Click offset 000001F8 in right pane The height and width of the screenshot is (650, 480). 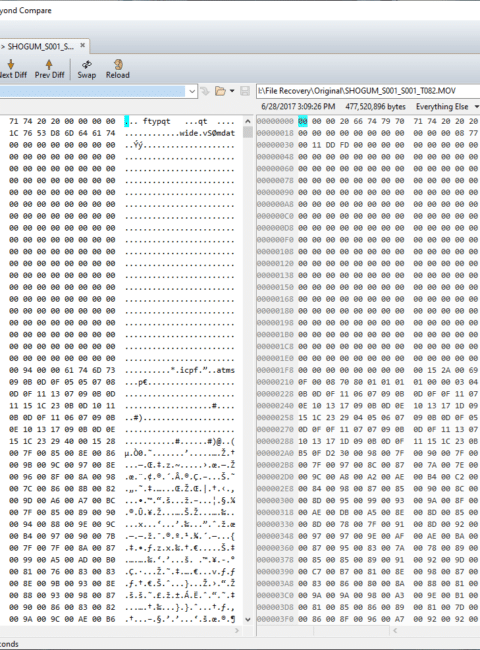[275, 370]
